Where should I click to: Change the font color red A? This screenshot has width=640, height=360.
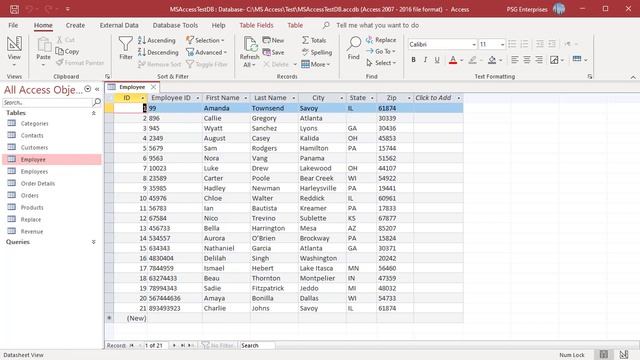tap(453, 60)
